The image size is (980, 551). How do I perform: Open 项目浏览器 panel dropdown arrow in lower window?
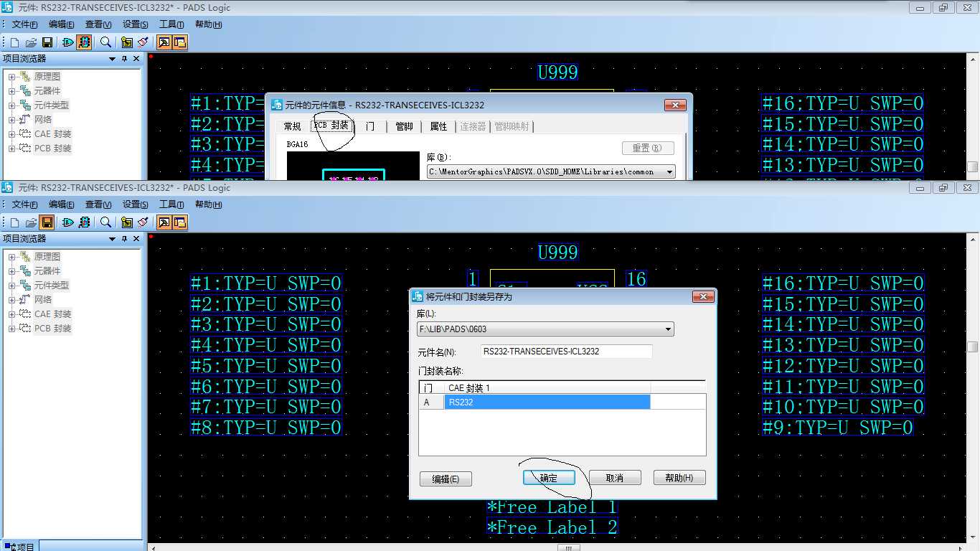[x=112, y=239]
